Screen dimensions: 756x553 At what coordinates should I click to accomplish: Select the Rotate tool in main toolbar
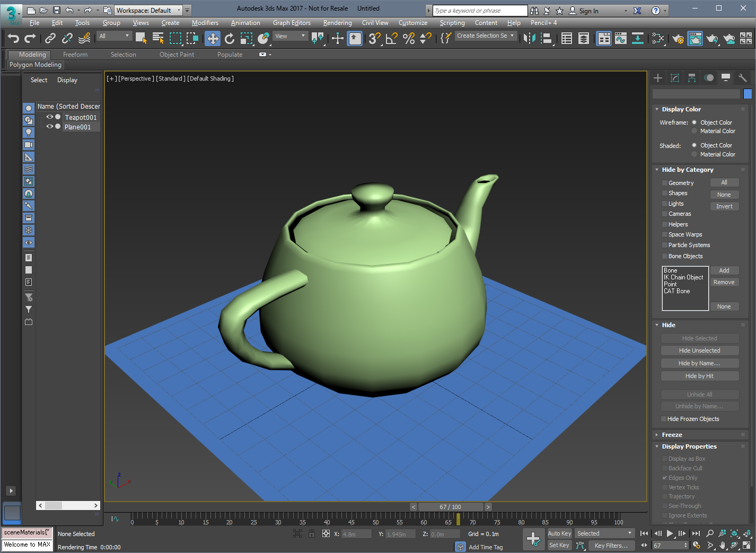coord(230,38)
